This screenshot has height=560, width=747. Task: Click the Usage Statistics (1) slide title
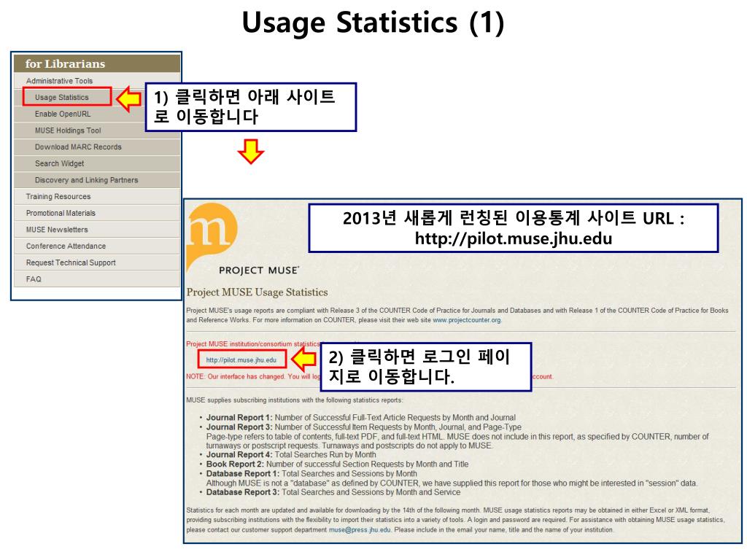(373, 22)
